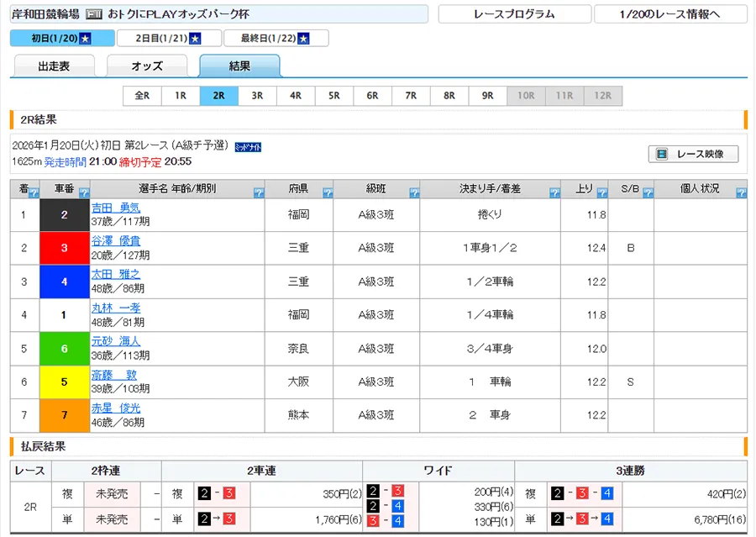Open the オッズ tab

click(x=147, y=66)
